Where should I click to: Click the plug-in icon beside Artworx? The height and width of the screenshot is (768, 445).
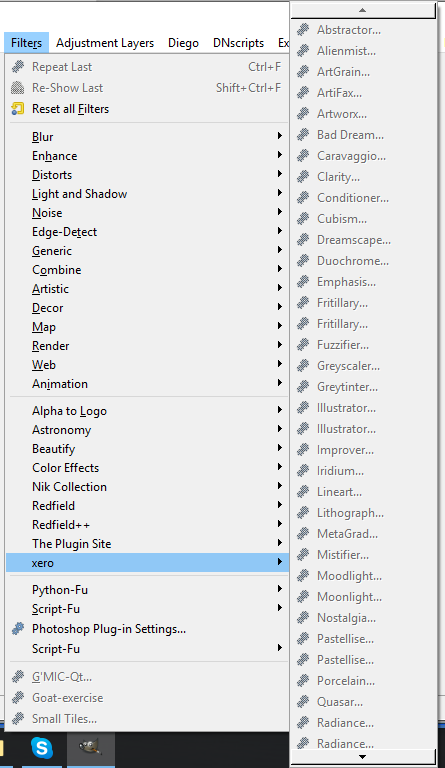304,114
